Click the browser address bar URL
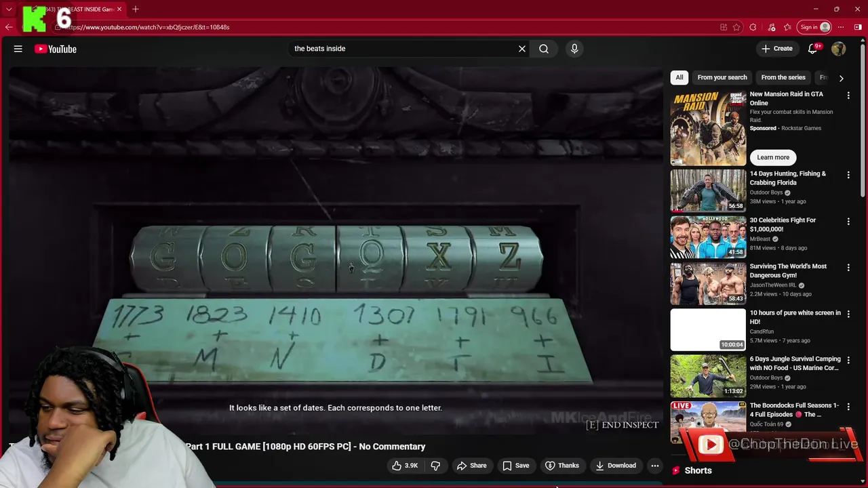The height and width of the screenshot is (488, 868). [x=148, y=27]
